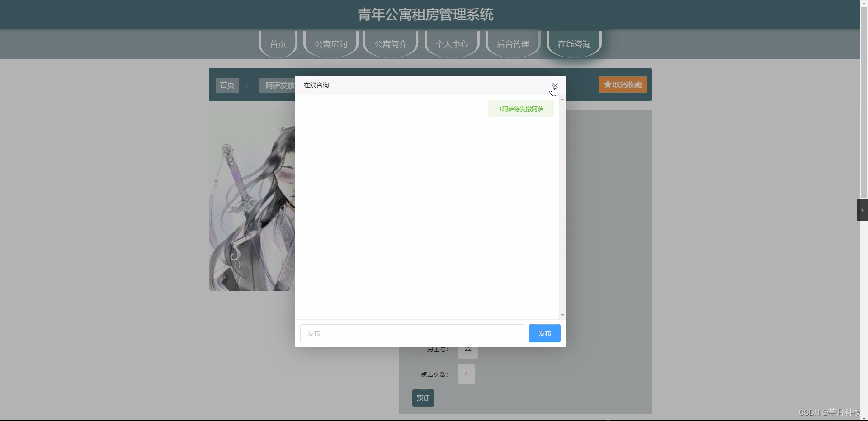Viewport: 868px width, 421px height.
Task: Click the down arrow of the chat scrollbar
Action: point(562,315)
